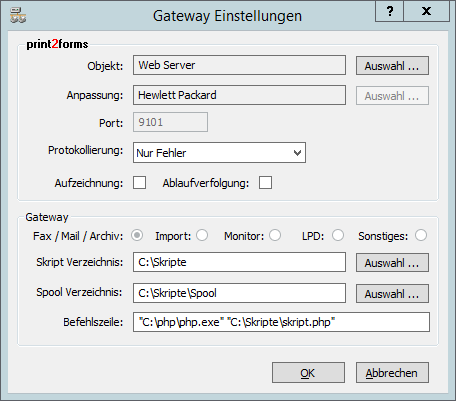Toggle the Ablaufverfolgung checkbox
The image size is (456, 401).
point(265,183)
